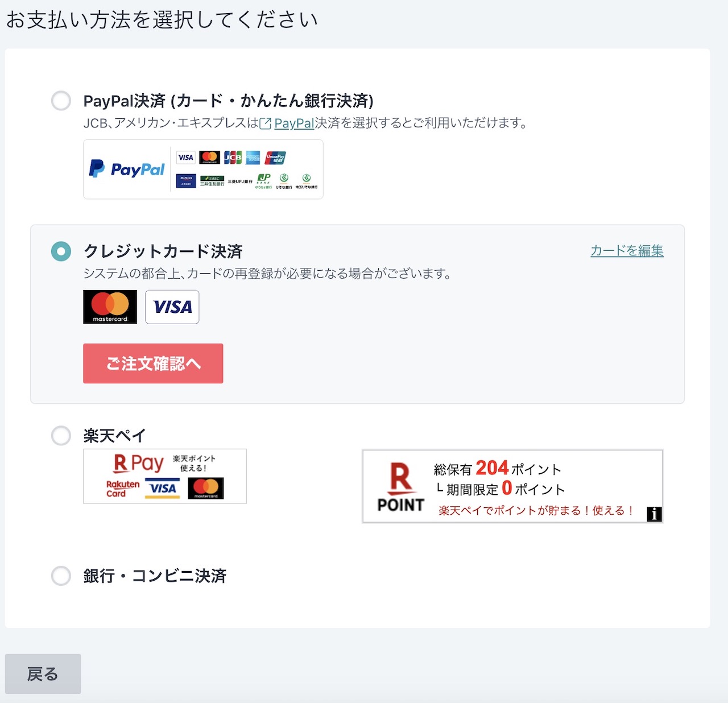This screenshot has height=703, width=728.
Task: Choose the クレジットカード決済 radio button
Action: click(60, 250)
